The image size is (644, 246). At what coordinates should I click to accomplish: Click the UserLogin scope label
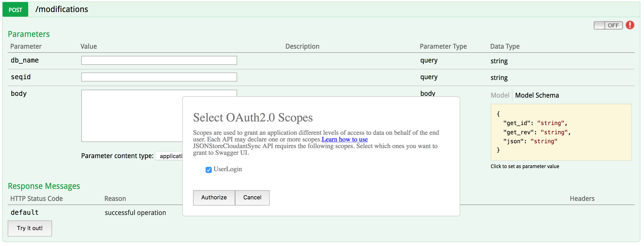click(x=228, y=169)
